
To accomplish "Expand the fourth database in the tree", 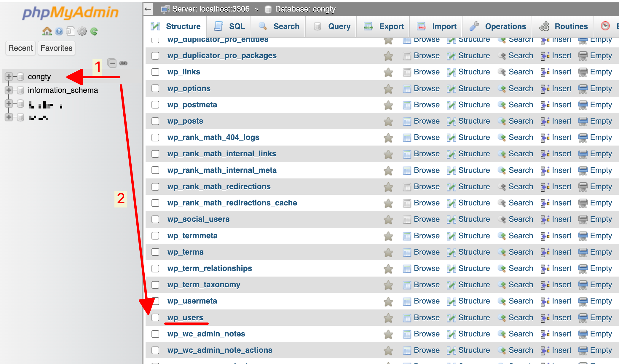I will (9, 117).
